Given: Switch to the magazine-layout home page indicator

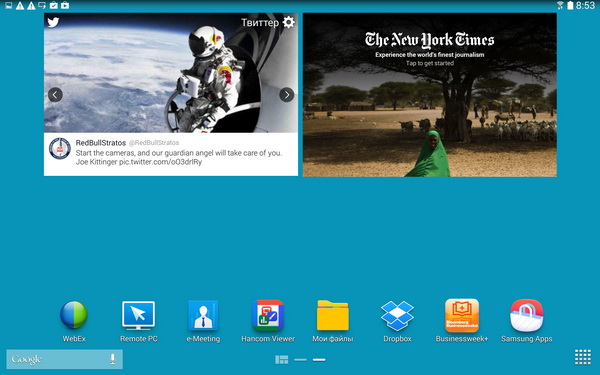Looking at the screenshot, I should coord(282,360).
